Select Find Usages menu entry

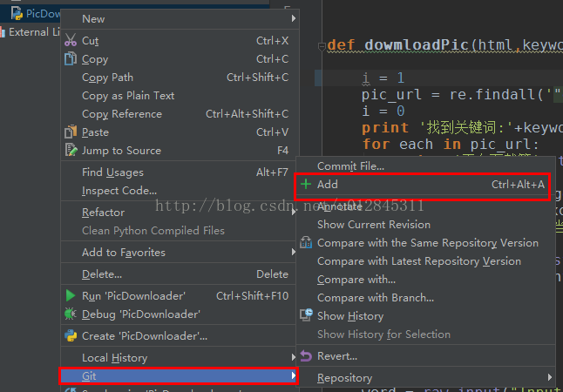click(179, 172)
